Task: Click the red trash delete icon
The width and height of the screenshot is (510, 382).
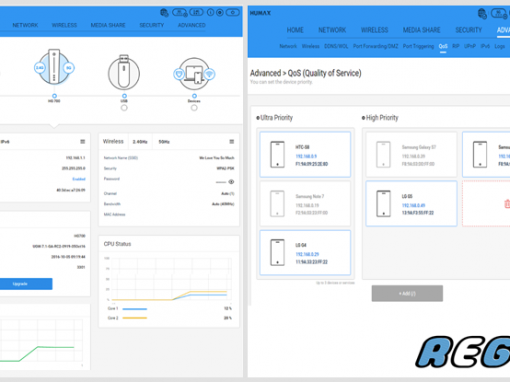Action: point(507,203)
